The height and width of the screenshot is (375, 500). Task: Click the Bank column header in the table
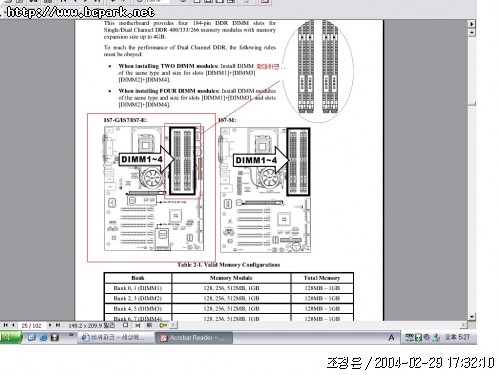[x=138, y=278]
